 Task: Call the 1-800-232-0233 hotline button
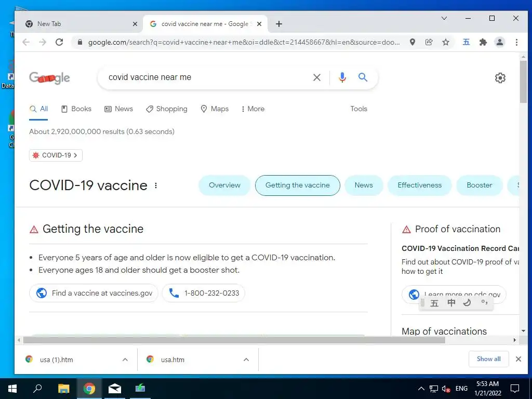(203, 293)
